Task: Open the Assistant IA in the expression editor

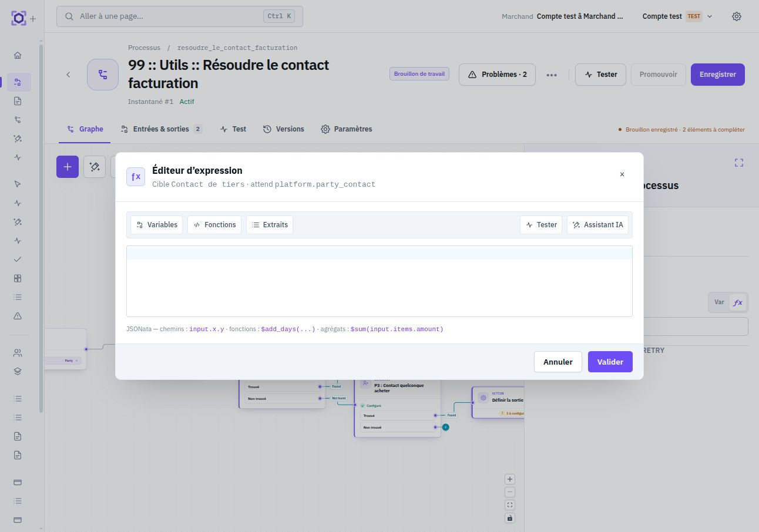Action: (597, 225)
